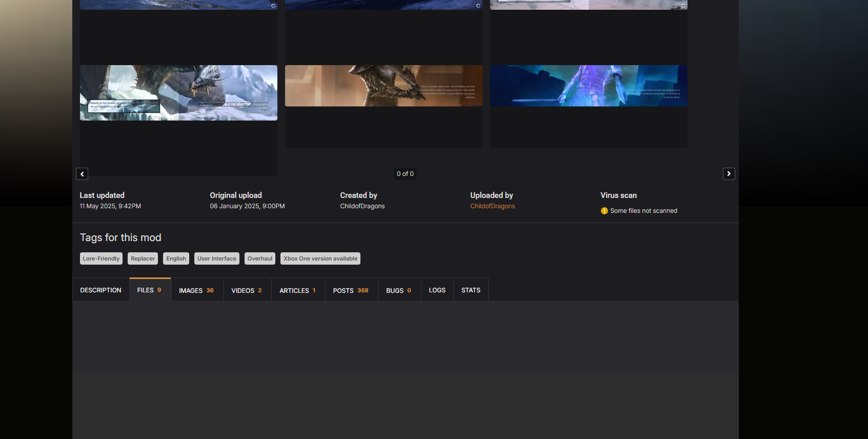Switch to the Files tab
The height and width of the screenshot is (439, 868).
pyautogui.click(x=150, y=290)
